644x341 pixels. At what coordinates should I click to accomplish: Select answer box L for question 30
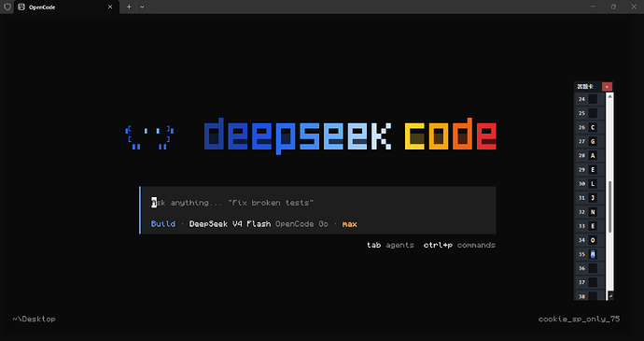[593, 184]
